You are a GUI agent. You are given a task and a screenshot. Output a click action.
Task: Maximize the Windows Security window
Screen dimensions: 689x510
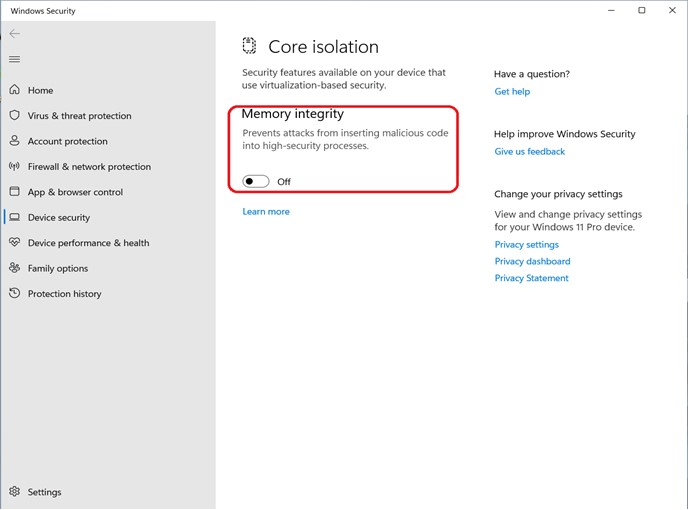coord(642,11)
